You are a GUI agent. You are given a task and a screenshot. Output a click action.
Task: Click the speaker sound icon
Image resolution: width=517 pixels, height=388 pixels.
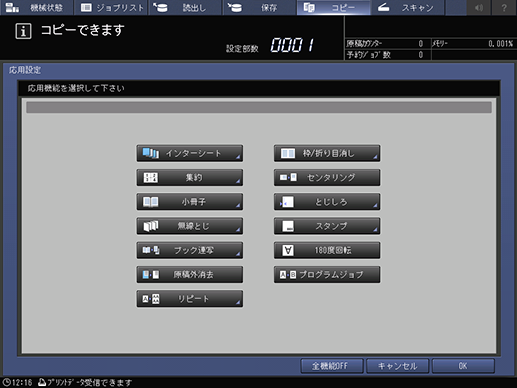pos(479,7)
